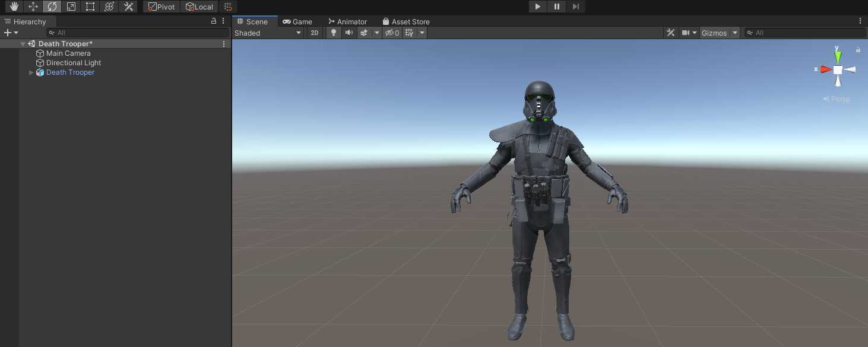This screenshot has width=868, height=347.
Task: Pick the combined Transform tool
Action: coord(109,7)
